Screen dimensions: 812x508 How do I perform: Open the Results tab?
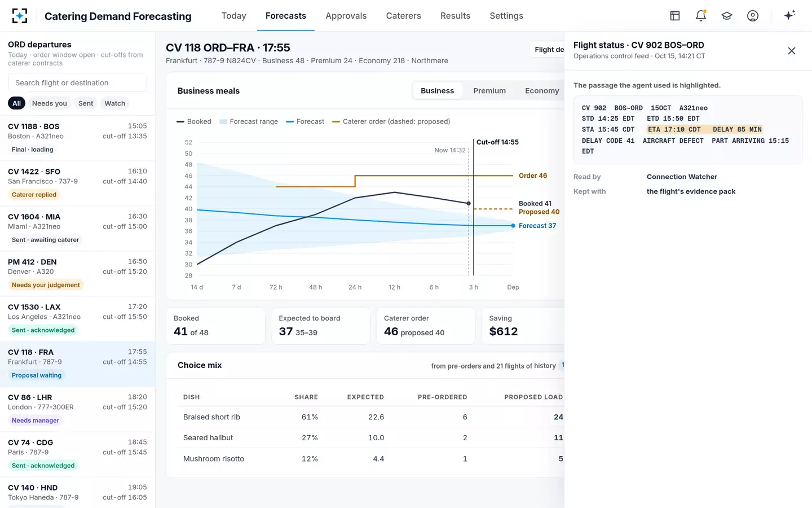click(x=456, y=16)
